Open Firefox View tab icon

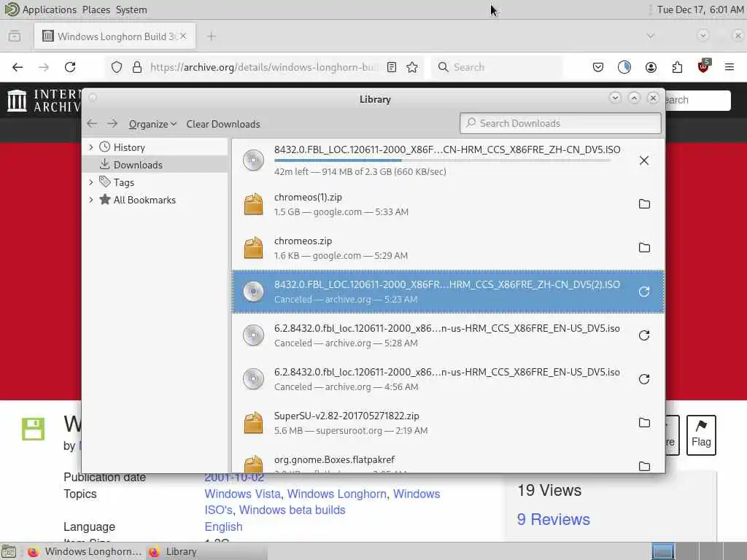15,36
